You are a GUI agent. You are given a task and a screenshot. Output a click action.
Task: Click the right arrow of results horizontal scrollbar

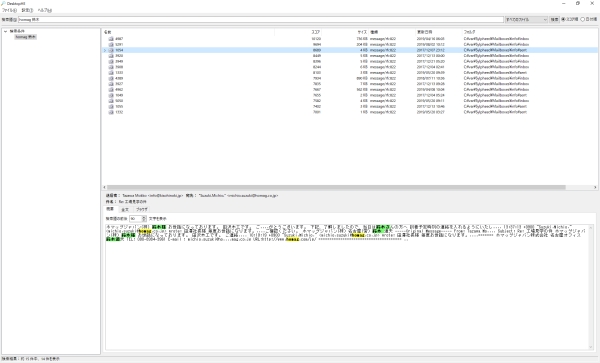(595, 187)
